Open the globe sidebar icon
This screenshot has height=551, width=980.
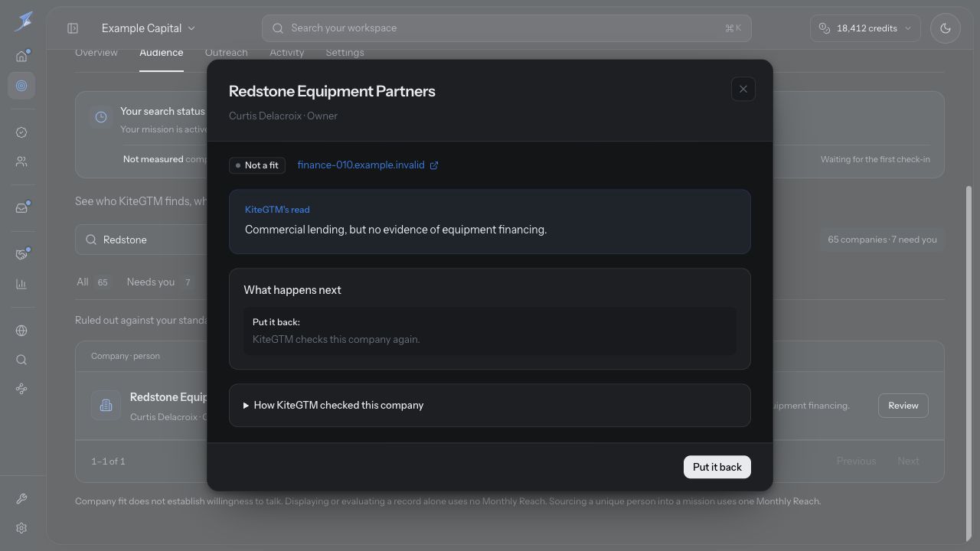(21, 331)
